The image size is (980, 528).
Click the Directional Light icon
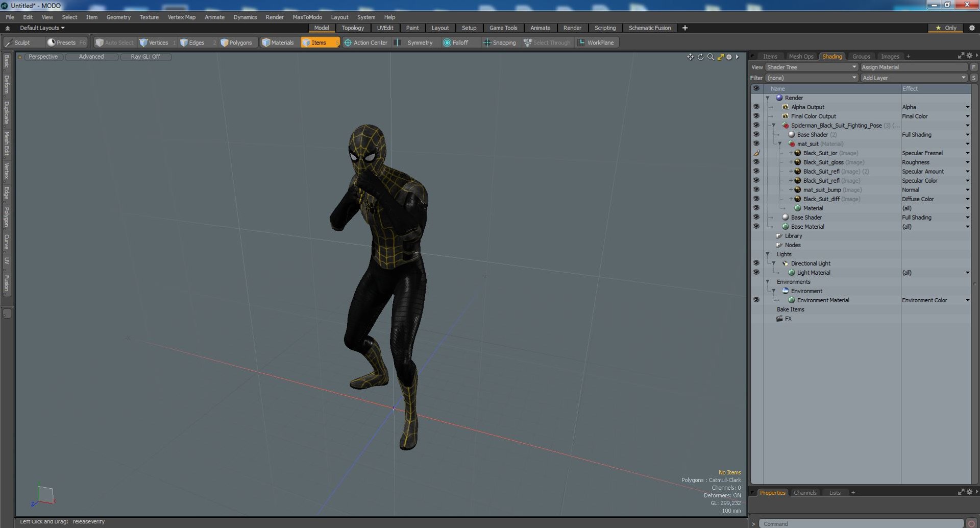click(x=785, y=263)
